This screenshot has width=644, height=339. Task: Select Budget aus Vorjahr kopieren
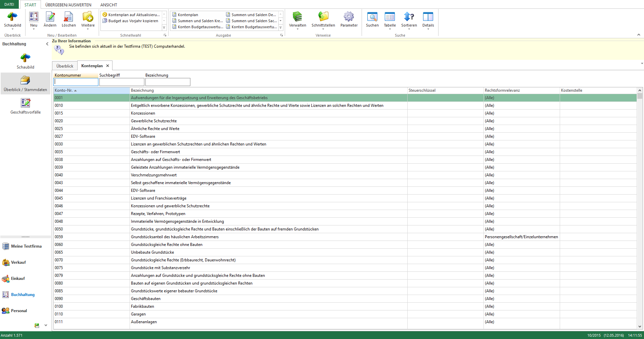[133, 21]
